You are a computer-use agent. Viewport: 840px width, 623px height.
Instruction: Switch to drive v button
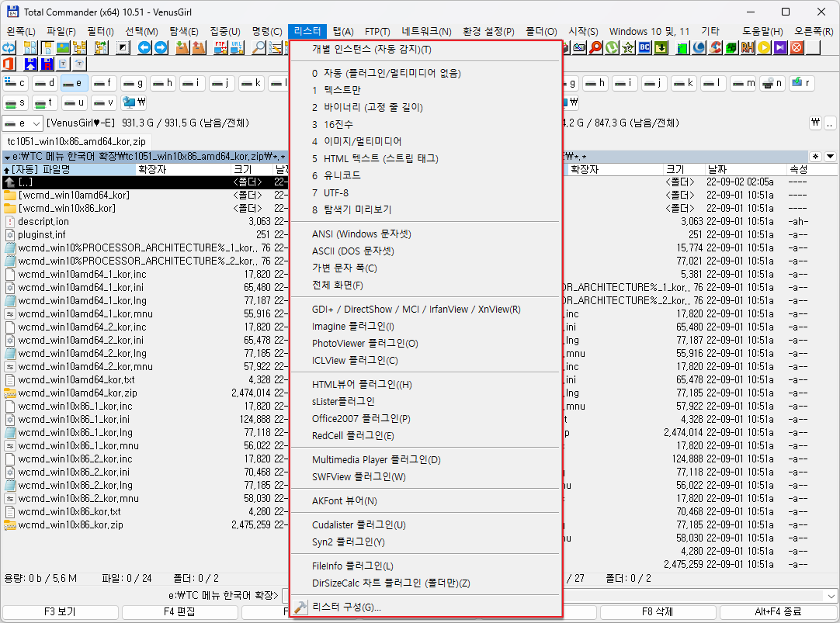[103, 102]
